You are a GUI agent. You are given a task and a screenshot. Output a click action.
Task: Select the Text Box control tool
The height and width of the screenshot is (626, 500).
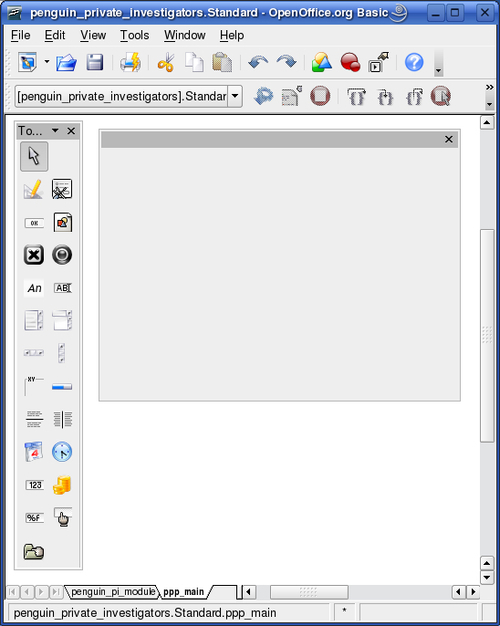(63, 288)
